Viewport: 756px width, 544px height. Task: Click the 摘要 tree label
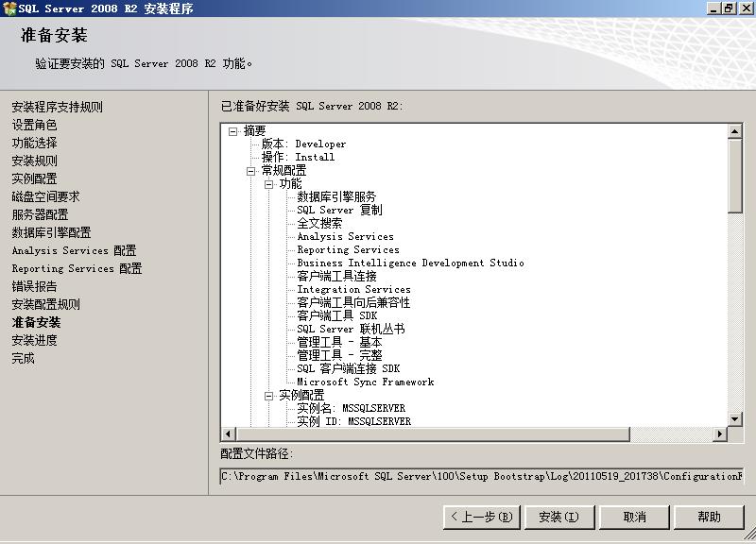click(254, 131)
